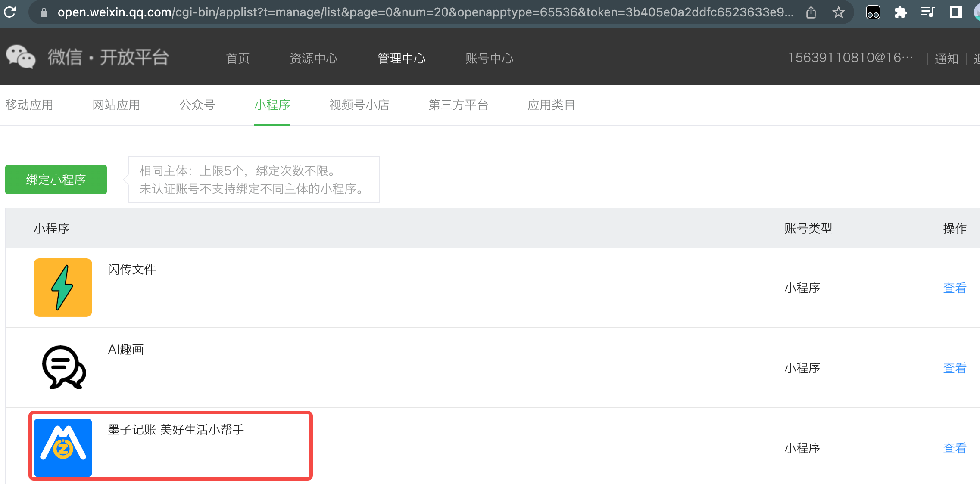980x484 pixels.
Task: Click the green 绑定小程序 button
Action: 56,180
